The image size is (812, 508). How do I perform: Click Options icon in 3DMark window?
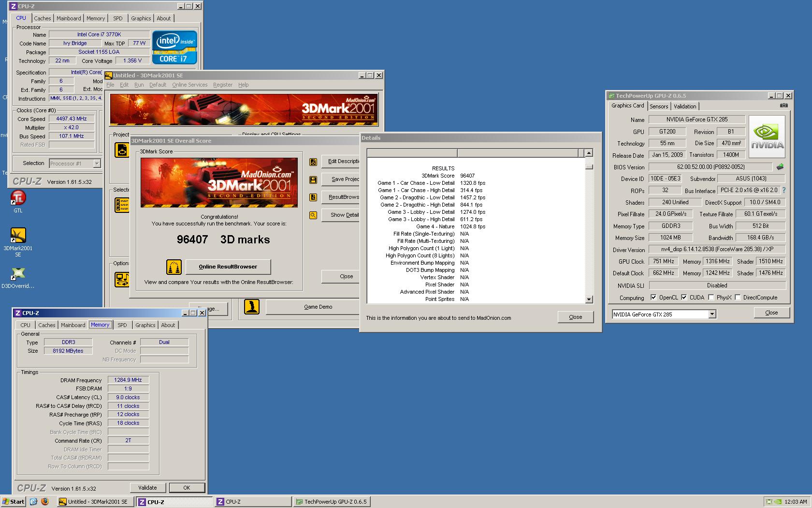121,279
